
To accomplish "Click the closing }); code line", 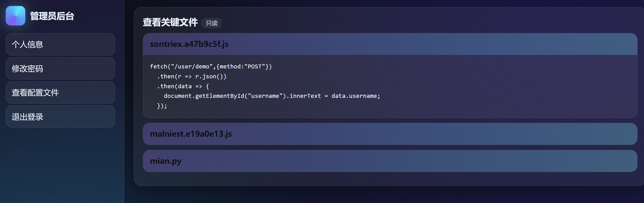I will tap(162, 106).
